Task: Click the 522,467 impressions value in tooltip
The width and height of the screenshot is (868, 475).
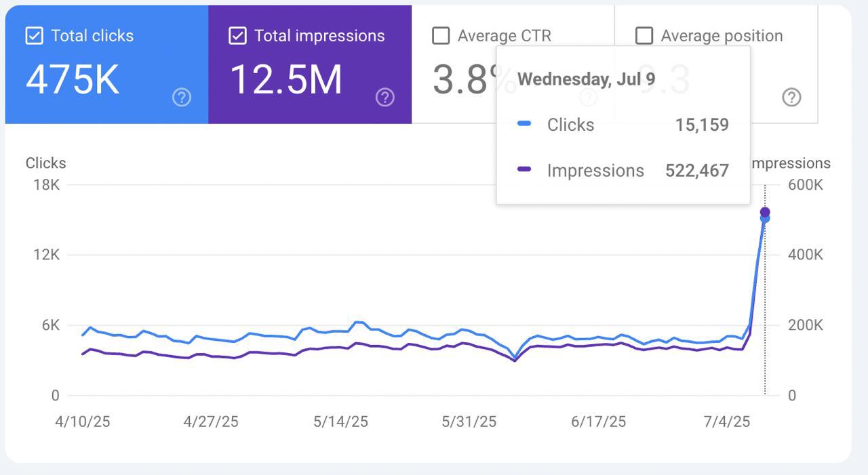Action: (696, 170)
